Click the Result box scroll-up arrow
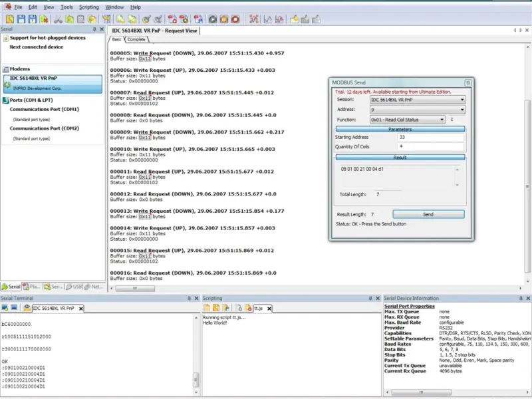This screenshot has height=399, width=532. [x=457, y=170]
